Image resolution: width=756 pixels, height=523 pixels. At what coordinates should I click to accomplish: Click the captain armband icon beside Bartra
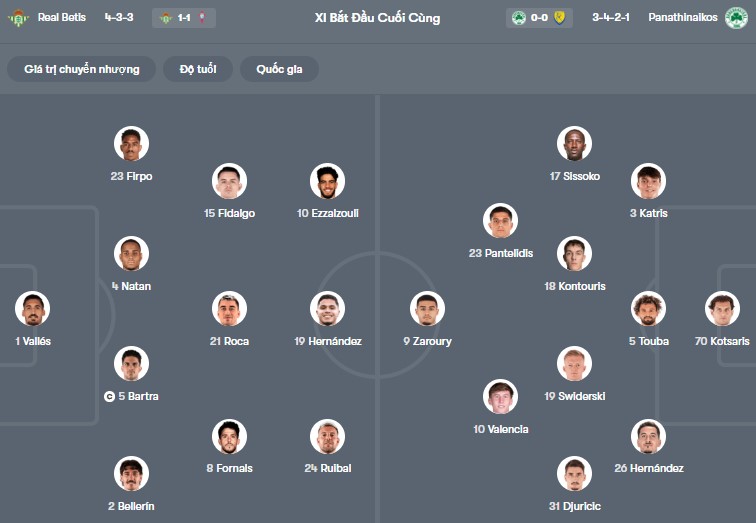[x=109, y=396]
